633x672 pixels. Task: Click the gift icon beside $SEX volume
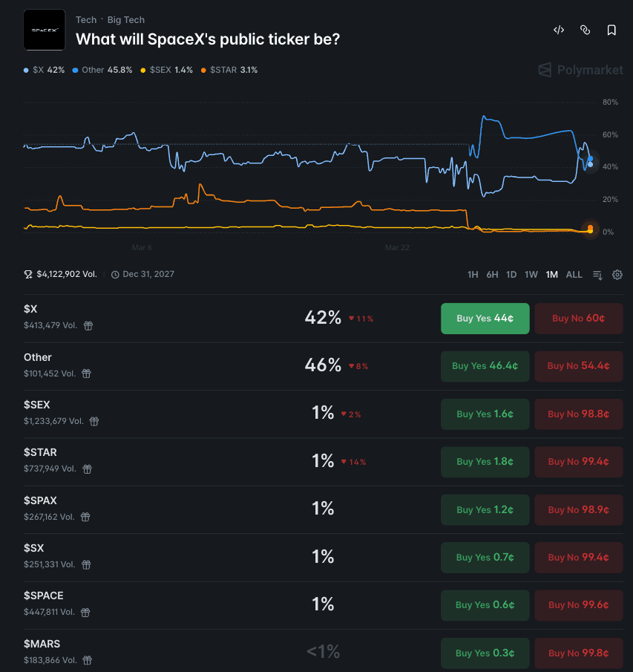point(94,421)
